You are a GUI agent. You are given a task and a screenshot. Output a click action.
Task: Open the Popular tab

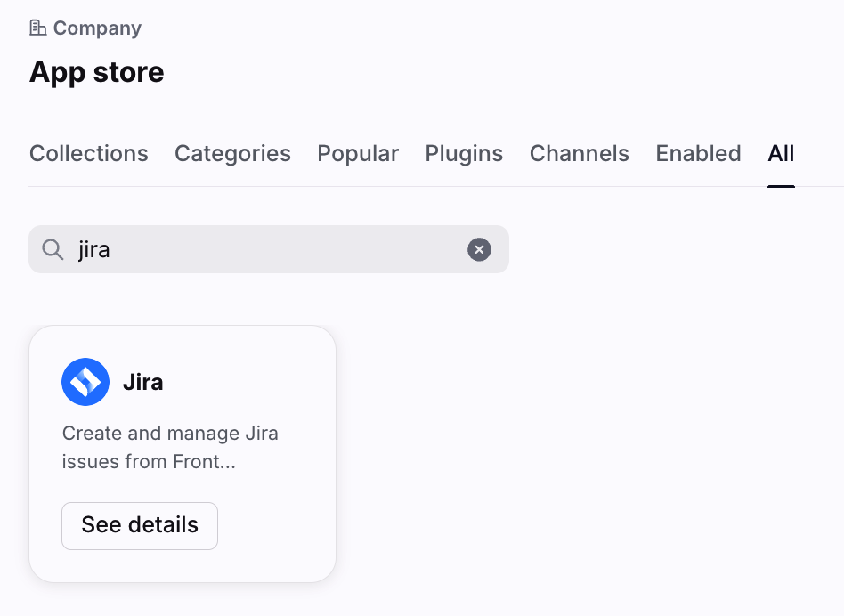358,153
